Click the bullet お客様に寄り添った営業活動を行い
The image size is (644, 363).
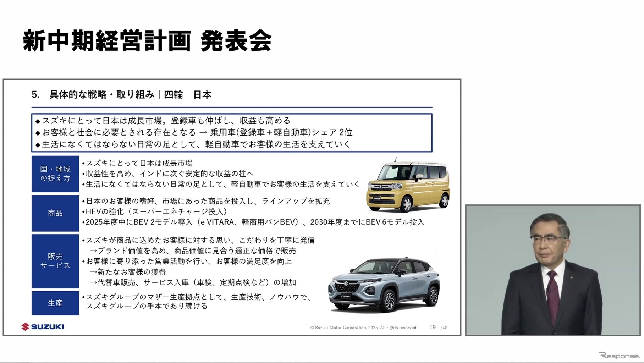pyautogui.click(x=187, y=262)
